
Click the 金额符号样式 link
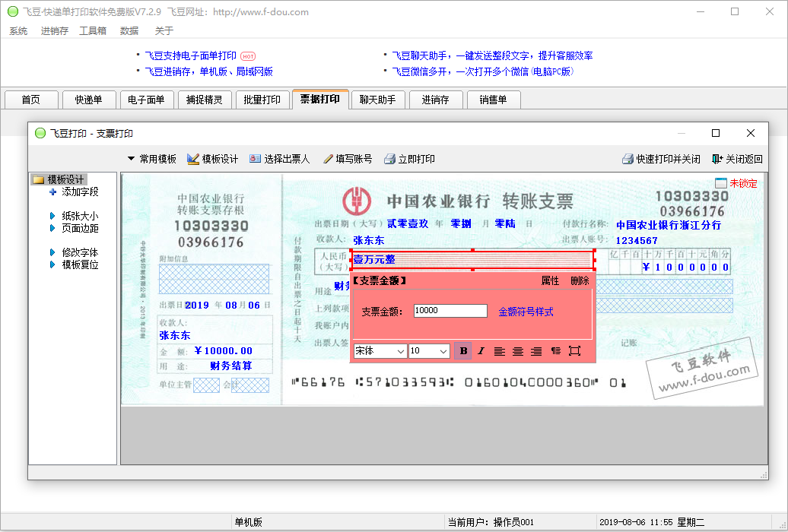[526, 312]
